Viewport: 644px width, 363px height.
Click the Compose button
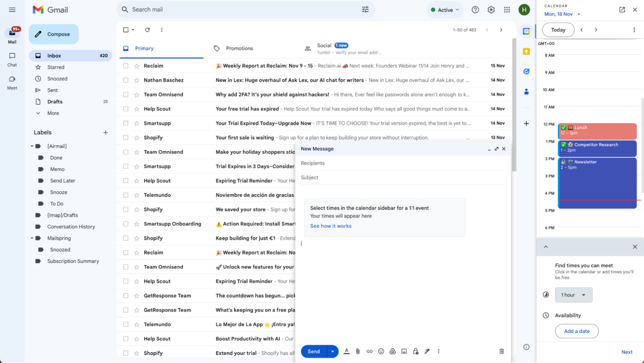tap(53, 34)
